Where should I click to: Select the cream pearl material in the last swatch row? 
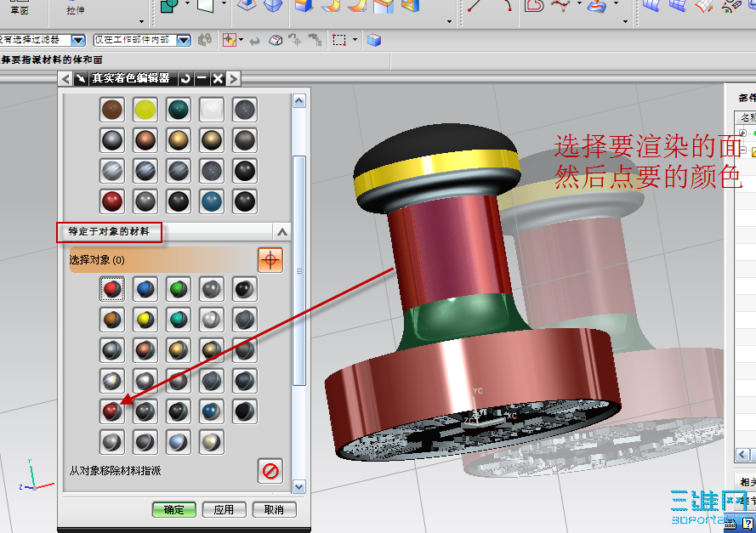[212, 442]
